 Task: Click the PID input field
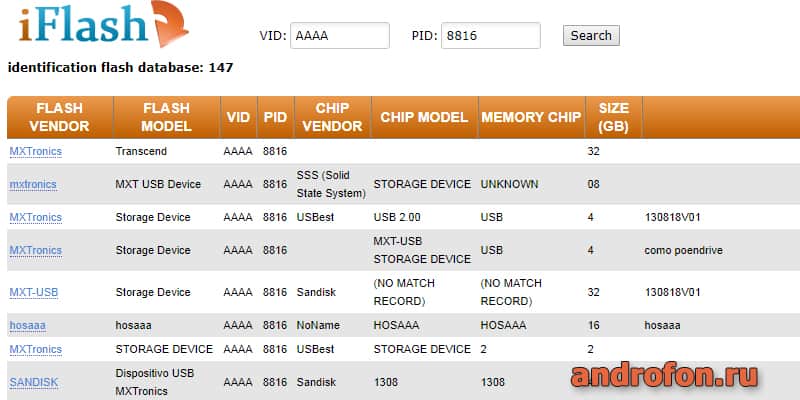coord(491,36)
